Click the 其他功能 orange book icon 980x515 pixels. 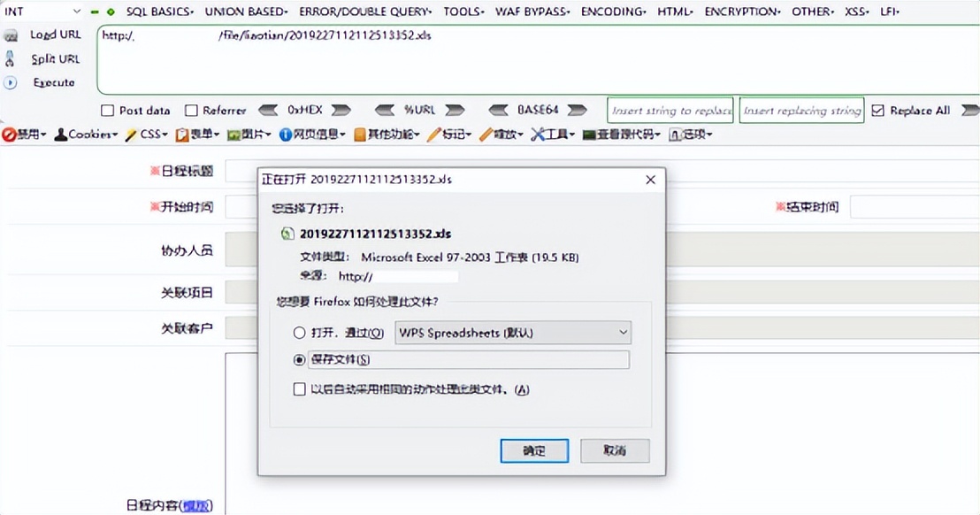[x=360, y=135]
